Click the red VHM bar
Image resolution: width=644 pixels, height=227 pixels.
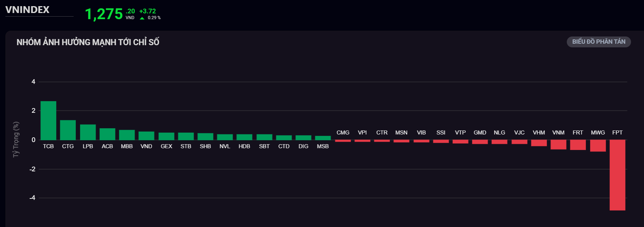(539, 143)
